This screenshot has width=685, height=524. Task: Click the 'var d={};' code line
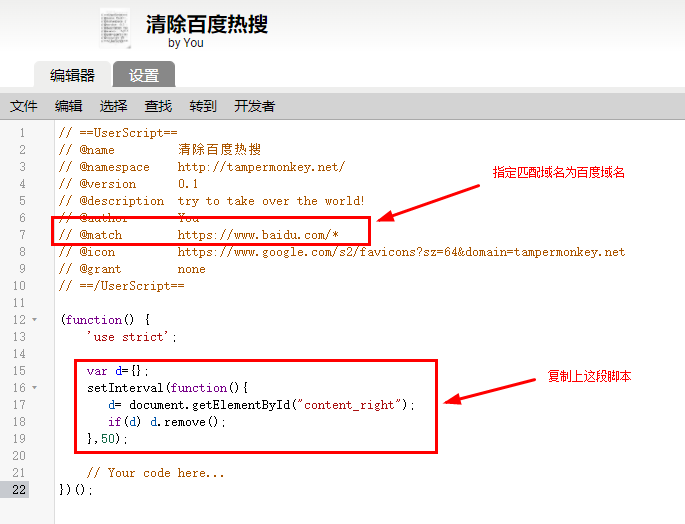(118, 371)
